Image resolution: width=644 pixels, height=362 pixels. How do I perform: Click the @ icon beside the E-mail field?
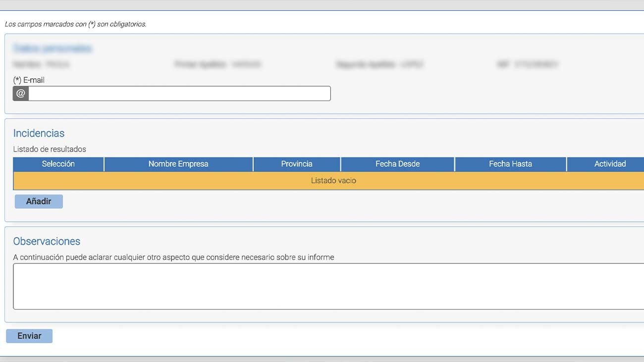point(20,93)
